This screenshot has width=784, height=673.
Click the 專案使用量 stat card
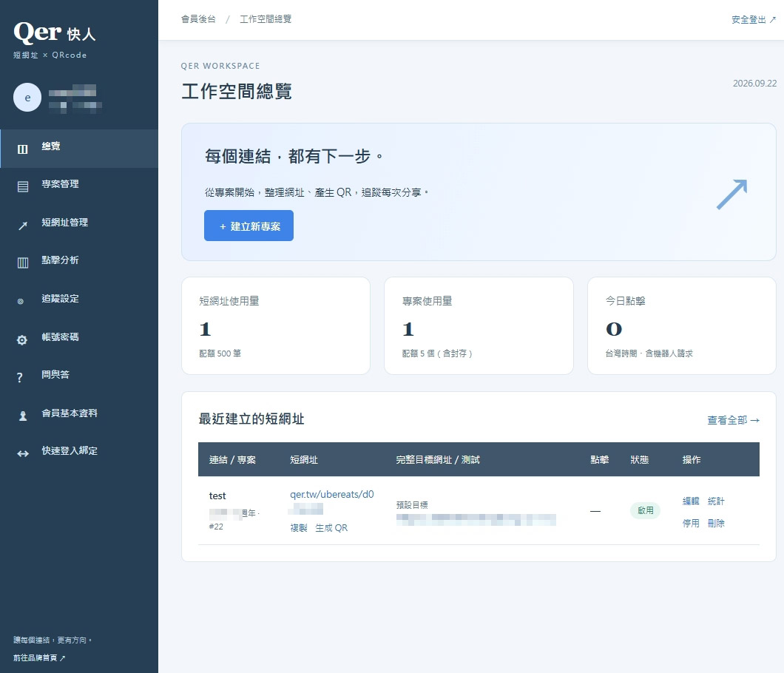tap(479, 325)
